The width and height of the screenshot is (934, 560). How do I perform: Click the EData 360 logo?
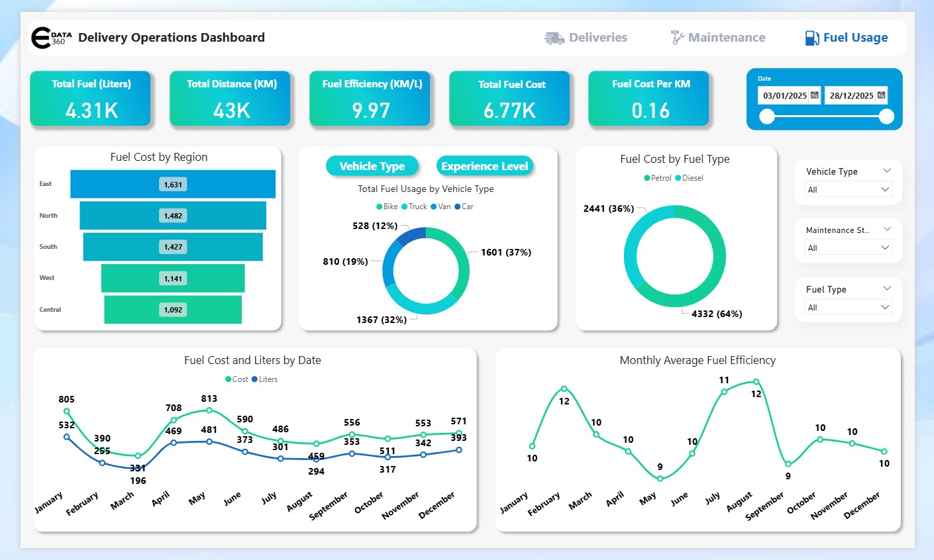(x=51, y=38)
